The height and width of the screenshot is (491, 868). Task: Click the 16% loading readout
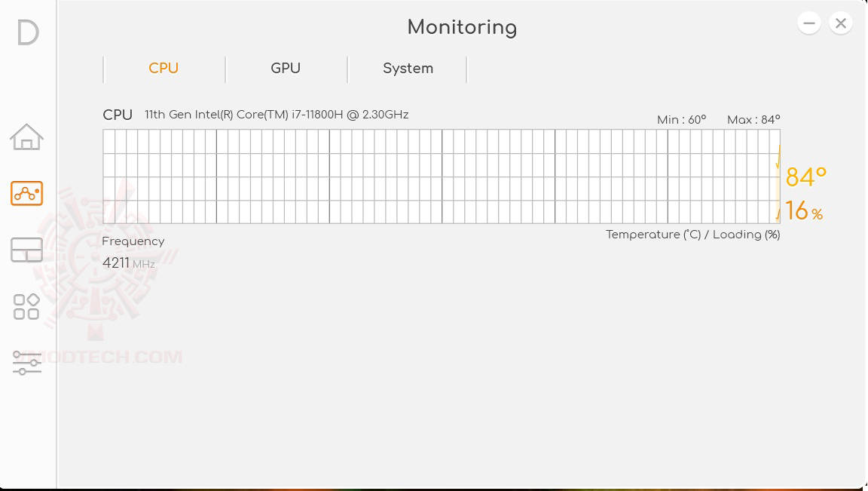tap(803, 211)
